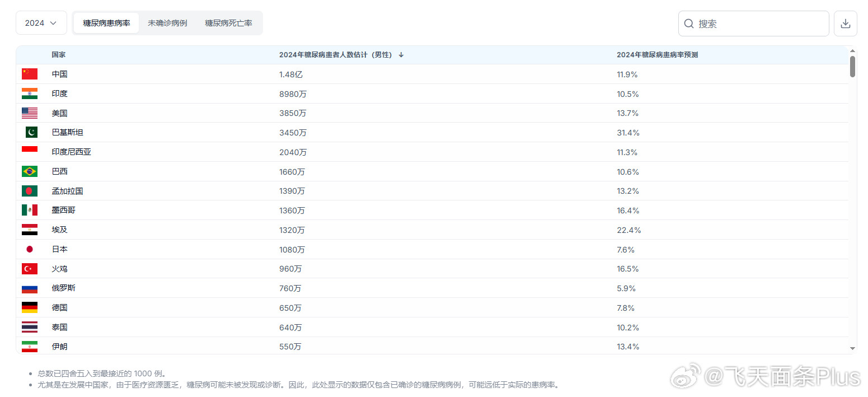Image resolution: width=868 pixels, height=397 pixels.
Task: Click the prevalence value 7.8%
Action: 626,307
